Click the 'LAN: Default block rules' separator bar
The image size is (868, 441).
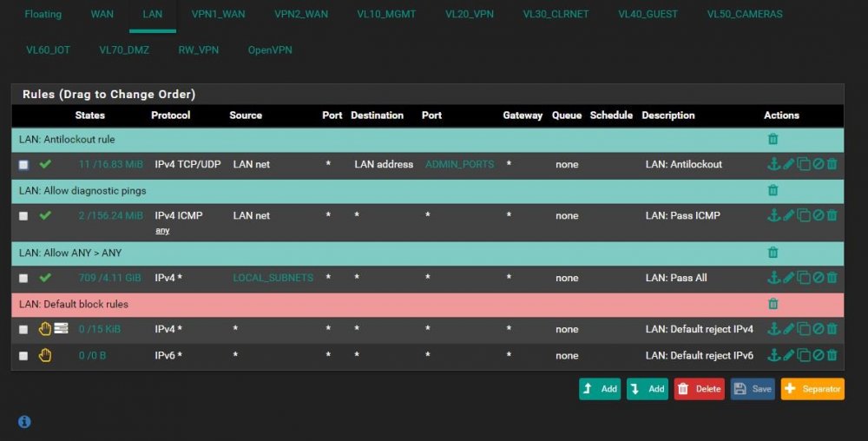(x=427, y=305)
